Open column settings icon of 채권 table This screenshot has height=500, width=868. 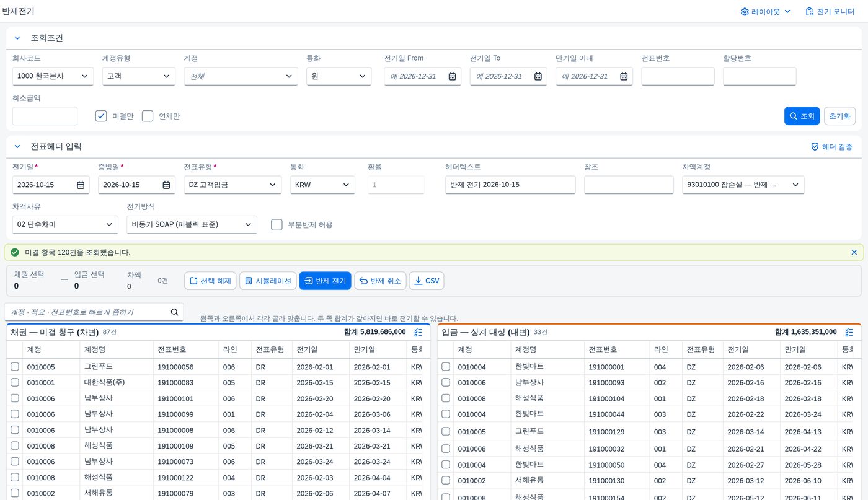point(418,332)
